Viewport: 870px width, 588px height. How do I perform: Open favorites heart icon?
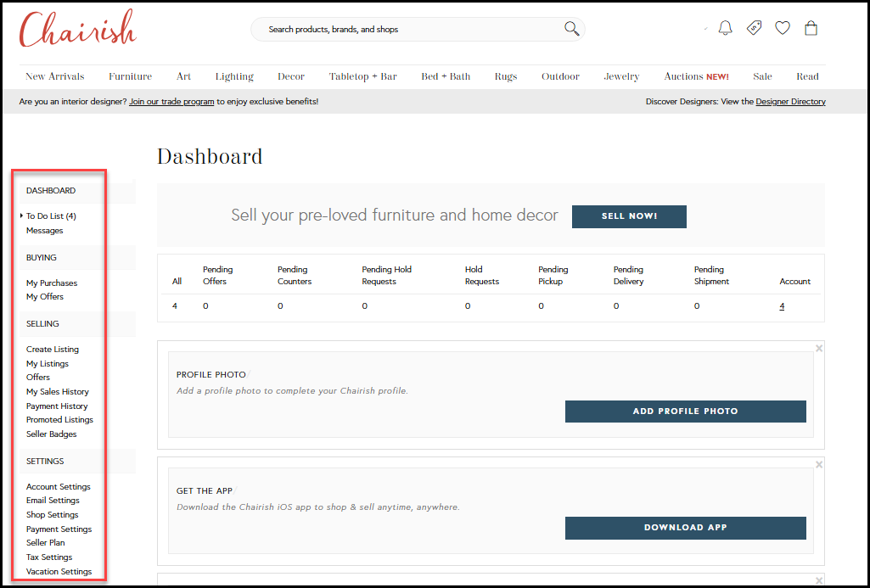[x=783, y=28]
